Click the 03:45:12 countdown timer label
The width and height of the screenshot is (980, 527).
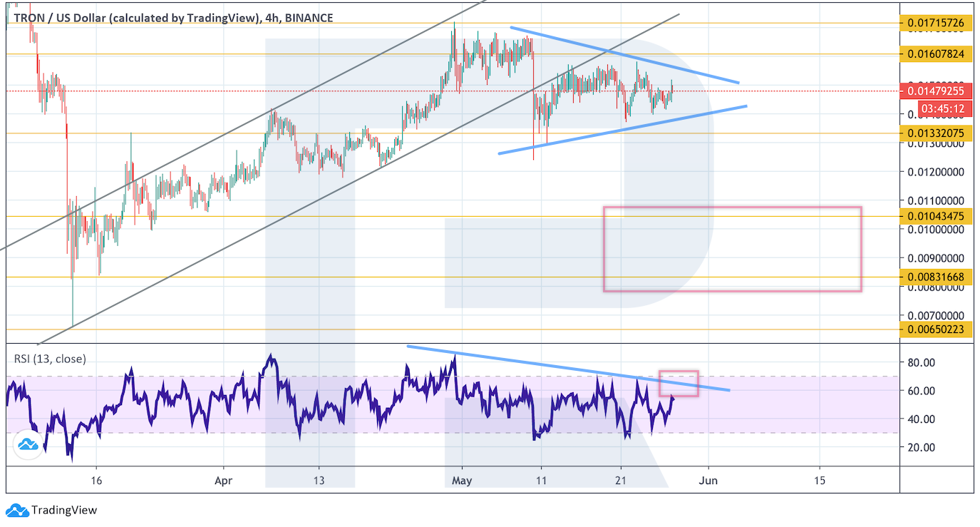(x=942, y=108)
